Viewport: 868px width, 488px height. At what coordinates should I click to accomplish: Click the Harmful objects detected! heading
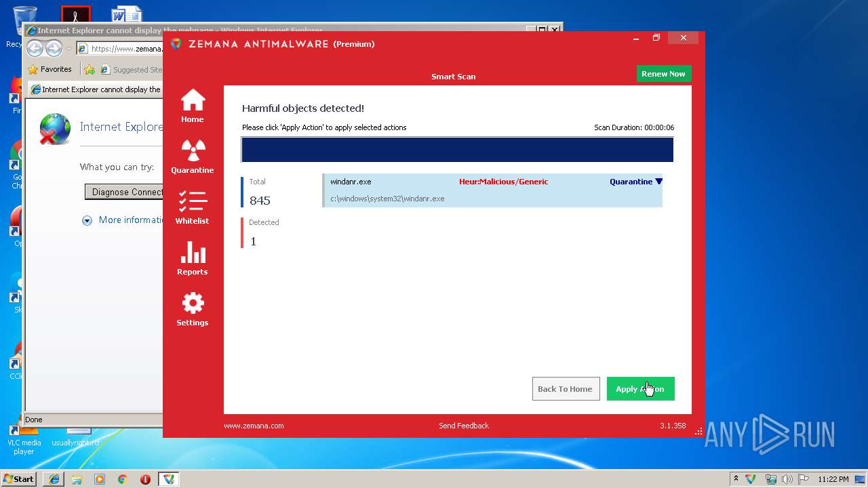tap(303, 108)
